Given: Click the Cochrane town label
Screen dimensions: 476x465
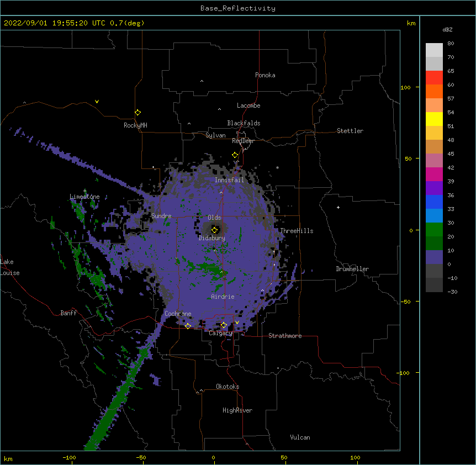Looking at the screenshot, I should (x=178, y=314).
